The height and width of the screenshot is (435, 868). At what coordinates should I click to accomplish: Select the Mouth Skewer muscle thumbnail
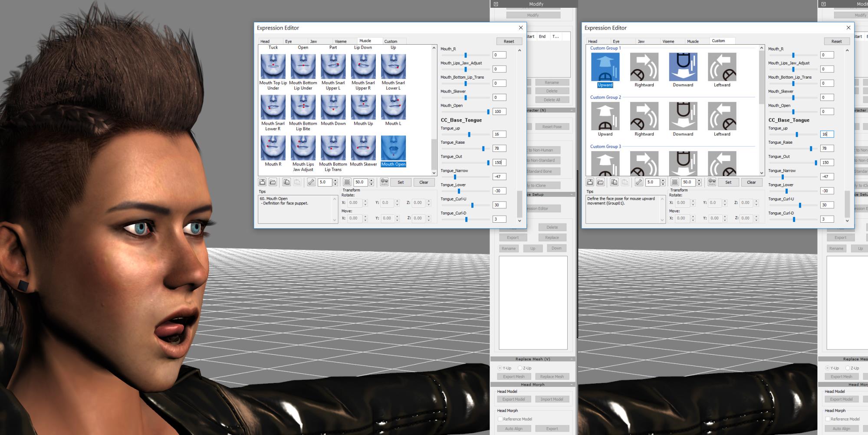[x=363, y=148]
